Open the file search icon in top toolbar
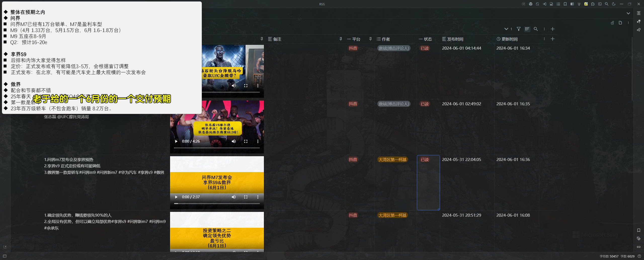 point(537,4)
